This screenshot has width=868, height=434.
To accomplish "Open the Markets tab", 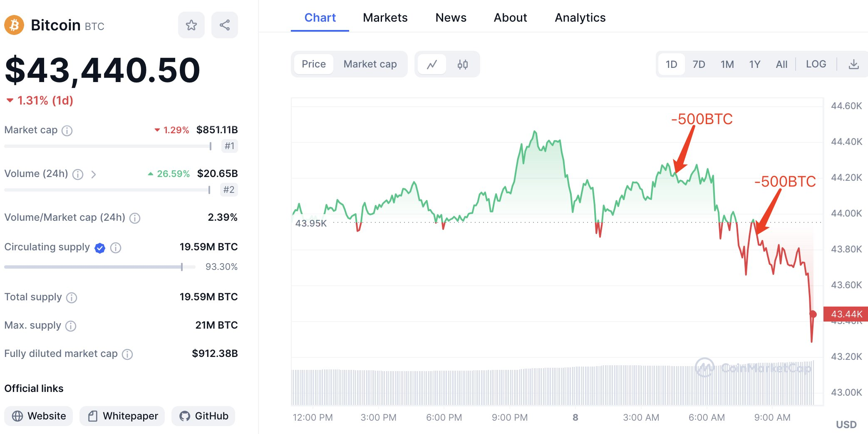I will [x=385, y=17].
